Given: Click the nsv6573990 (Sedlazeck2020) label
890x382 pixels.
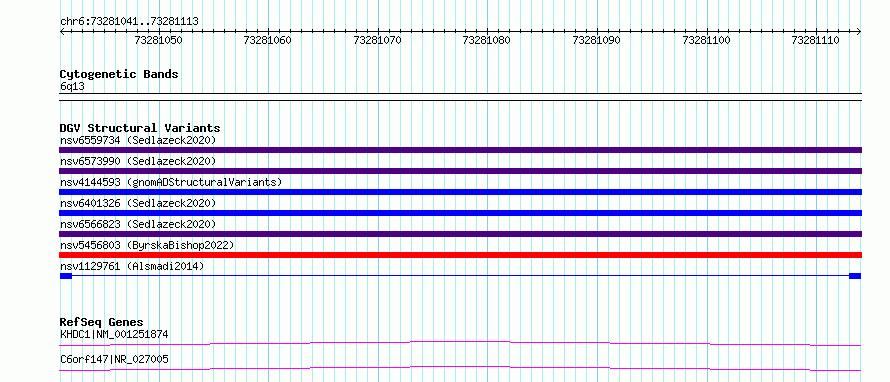Looking at the screenshot, I should (138, 161).
